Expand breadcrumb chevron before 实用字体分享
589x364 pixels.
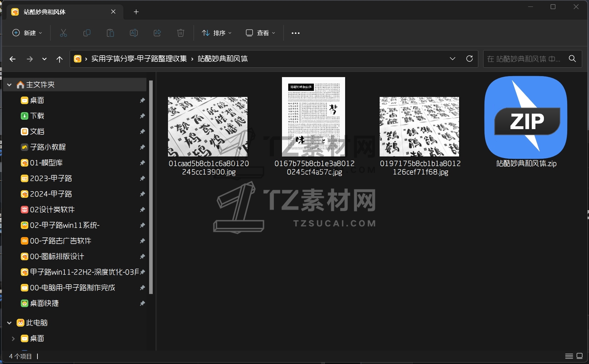(x=86, y=59)
